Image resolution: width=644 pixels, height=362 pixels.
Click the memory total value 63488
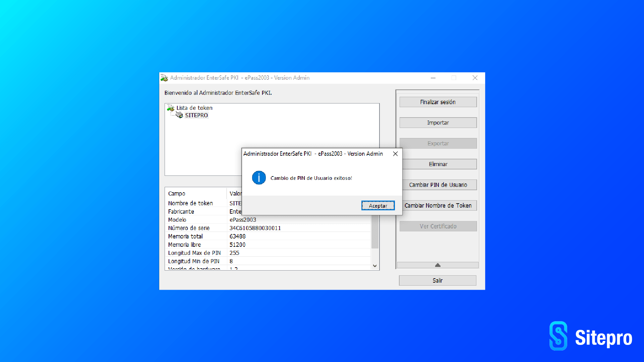(237, 236)
